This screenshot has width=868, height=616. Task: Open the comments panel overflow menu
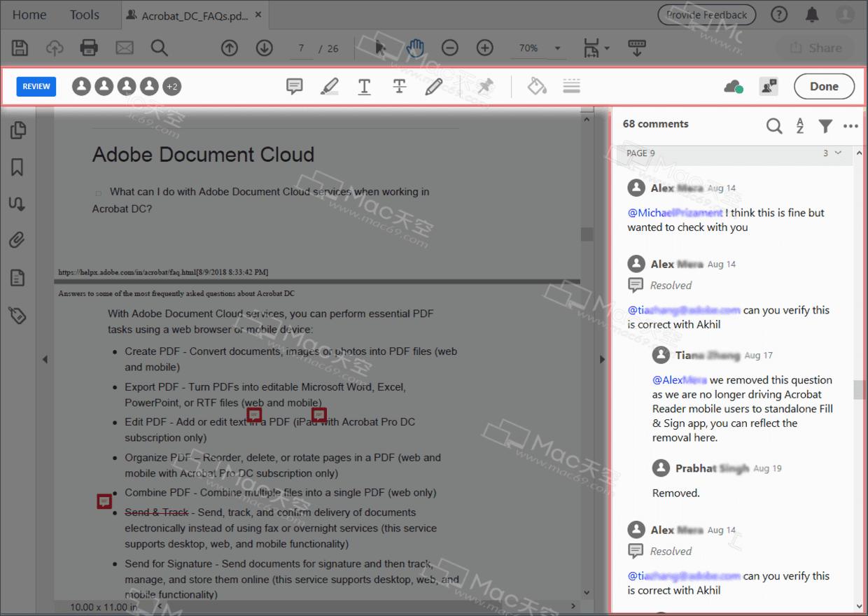850,126
